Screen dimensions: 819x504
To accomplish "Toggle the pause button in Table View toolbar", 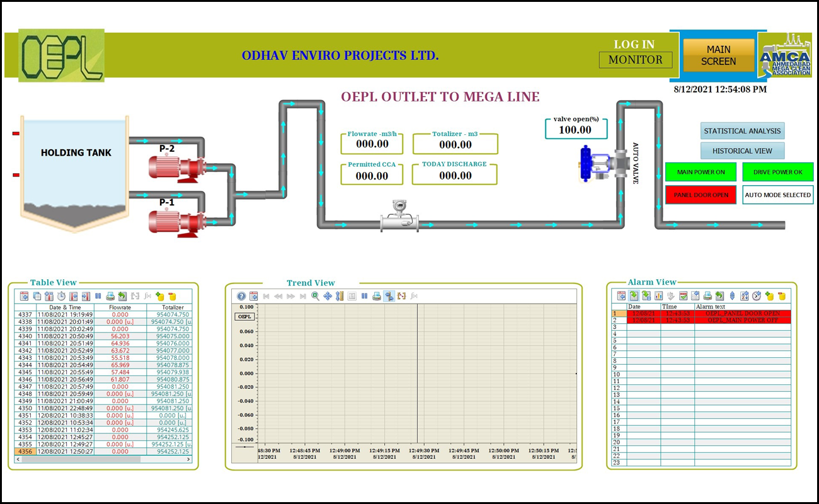I will [x=98, y=296].
